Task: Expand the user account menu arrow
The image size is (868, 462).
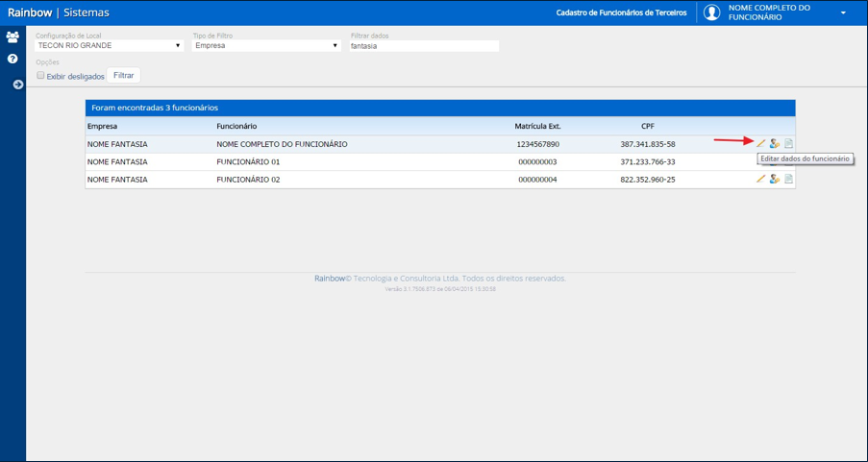Action: 843,12
